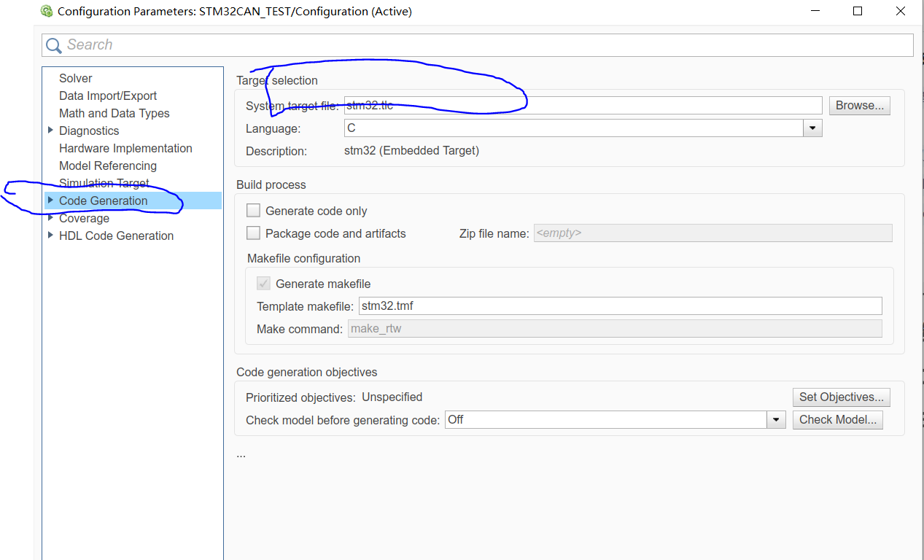924x560 pixels.
Task: Click the search magnifier icon
Action: click(x=54, y=45)
